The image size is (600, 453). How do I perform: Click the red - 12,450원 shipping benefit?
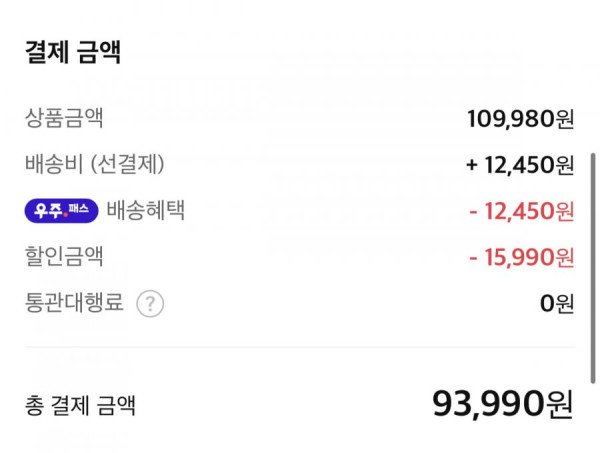click(x=522, y=211)
